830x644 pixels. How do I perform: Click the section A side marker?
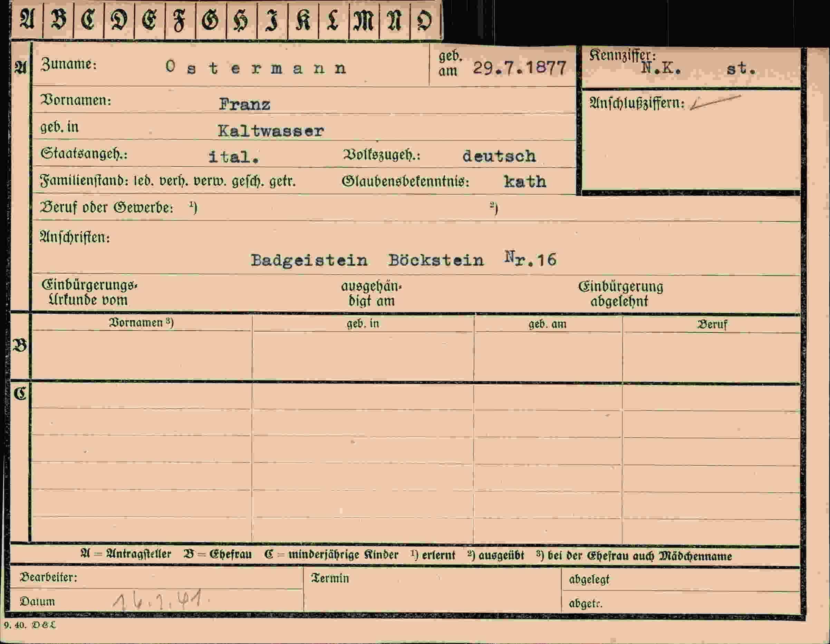pos(20,68)
